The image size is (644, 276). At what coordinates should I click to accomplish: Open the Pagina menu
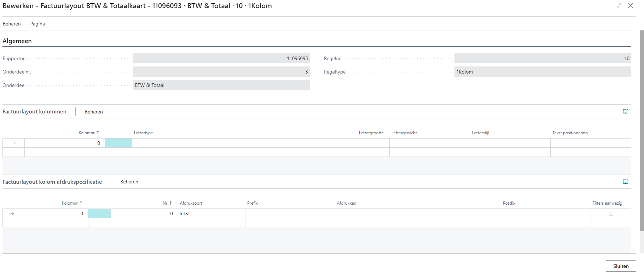click(37, 24)
